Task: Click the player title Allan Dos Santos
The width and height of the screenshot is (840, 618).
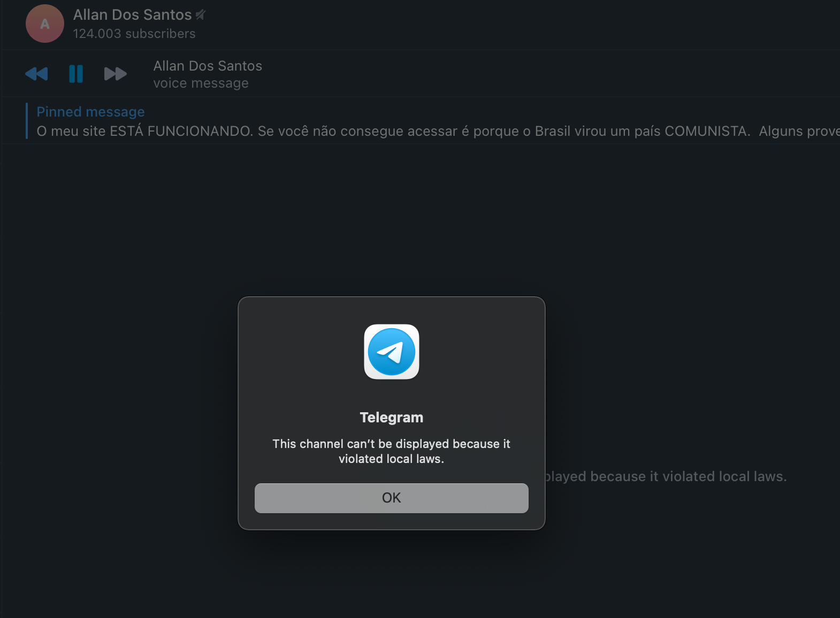Action: tap(208, 66)
